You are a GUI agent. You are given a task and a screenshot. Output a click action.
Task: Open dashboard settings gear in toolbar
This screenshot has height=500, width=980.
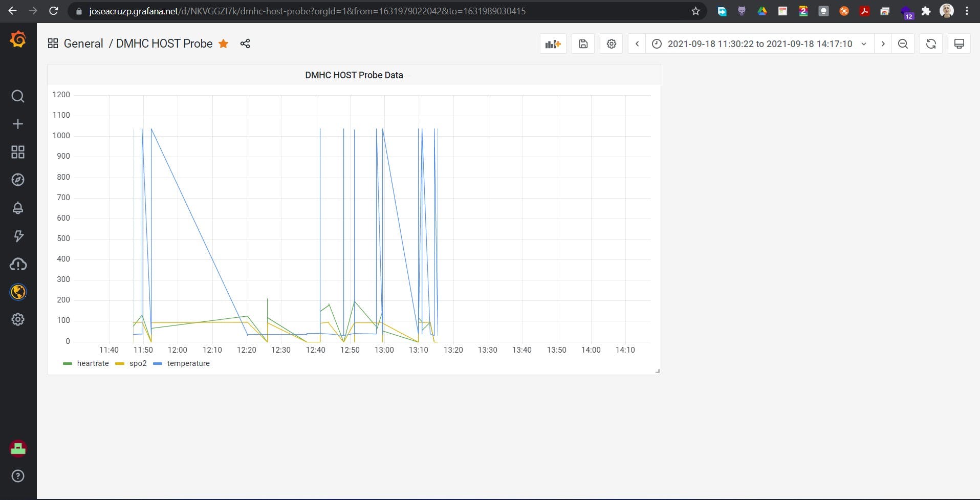pos(612,44)
